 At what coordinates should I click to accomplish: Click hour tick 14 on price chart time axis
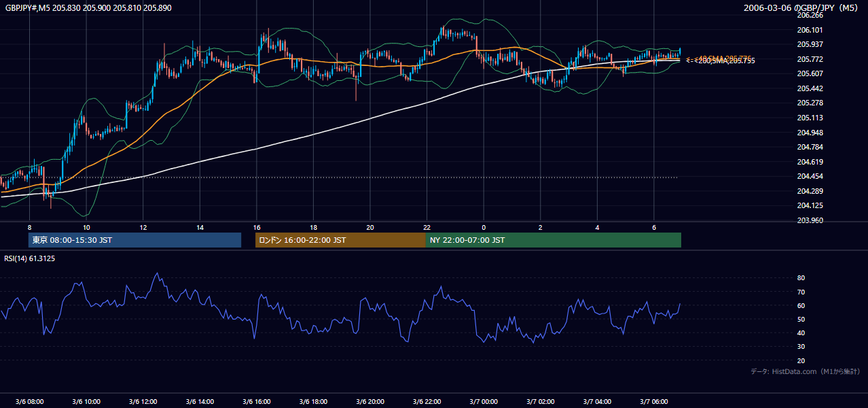(x=200, y=227)
